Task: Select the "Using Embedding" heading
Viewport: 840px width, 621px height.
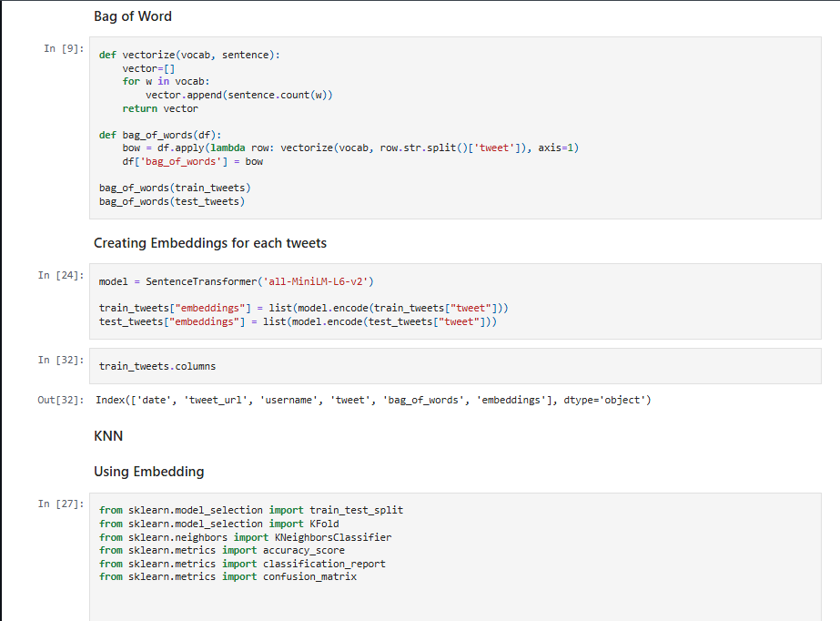Action: click(x=149, y=472)
